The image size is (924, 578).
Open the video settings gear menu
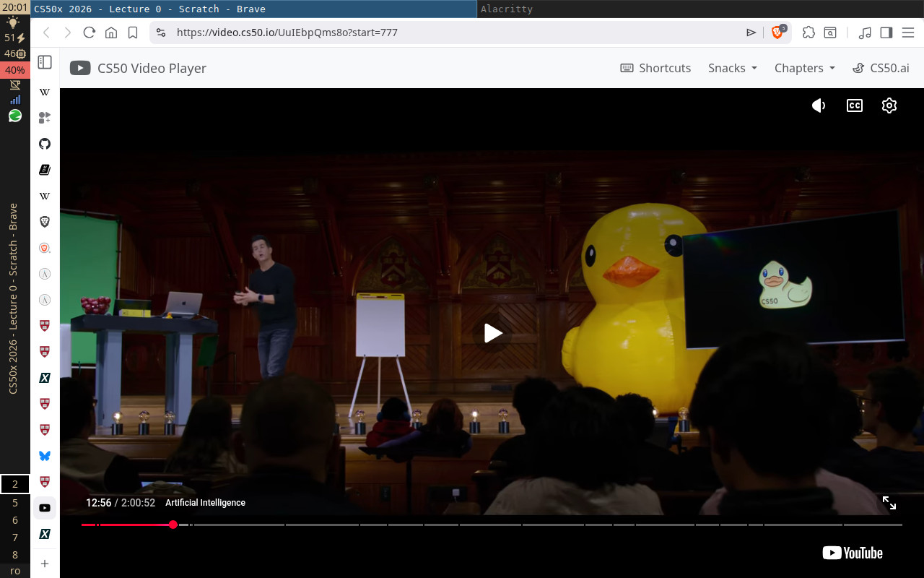889,105
